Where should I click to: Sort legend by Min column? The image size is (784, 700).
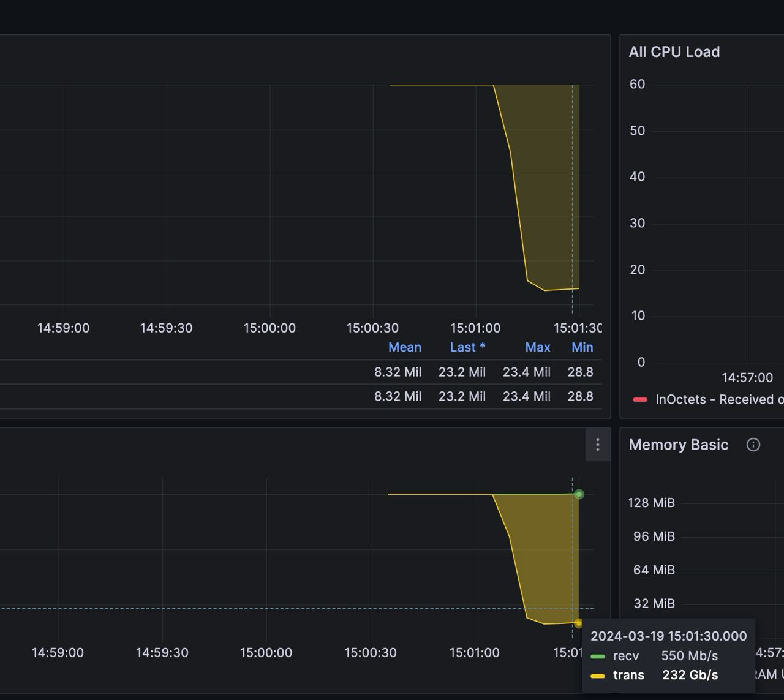pyautogui.click(x=582, y=347)
